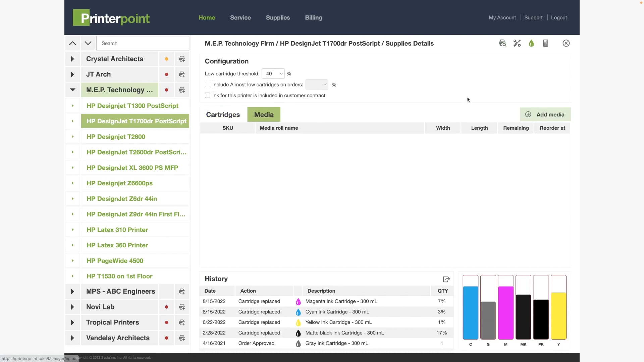Select HP Latex 360 Printer
Image resolution: width=644 pixels, height=362 pixels.
coord(135,245)
